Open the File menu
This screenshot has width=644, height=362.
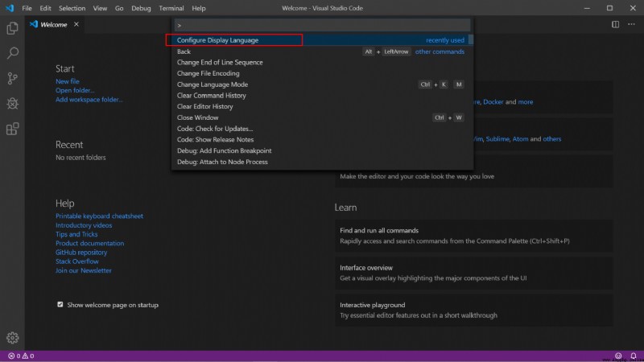click(x=27, y=8)
